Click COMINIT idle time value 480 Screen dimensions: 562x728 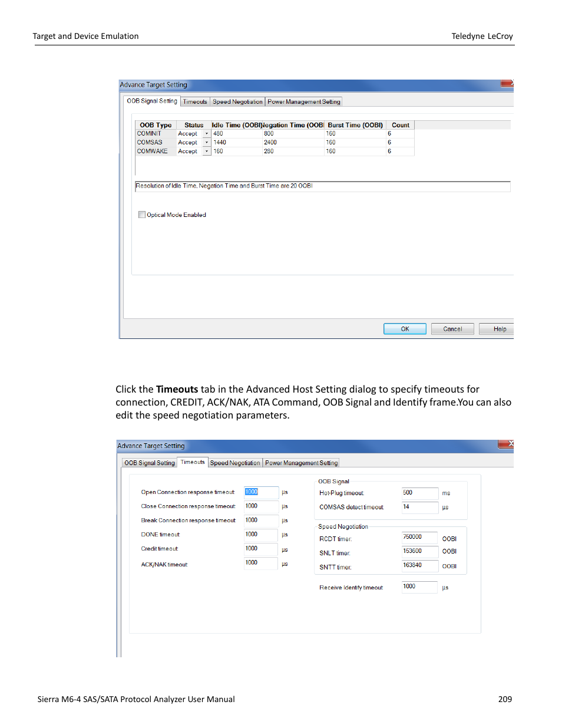point(236,134)
